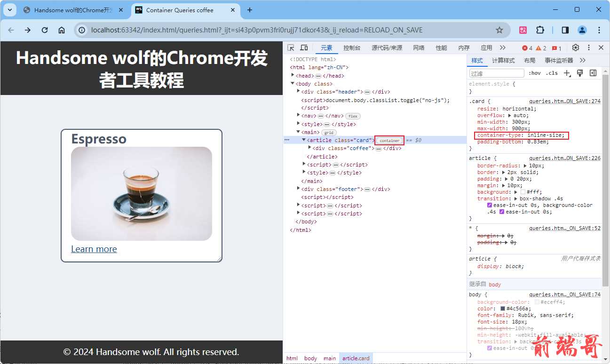Click the grid badge on main
The image size is (610, 364).
click(x=328, y=133)
